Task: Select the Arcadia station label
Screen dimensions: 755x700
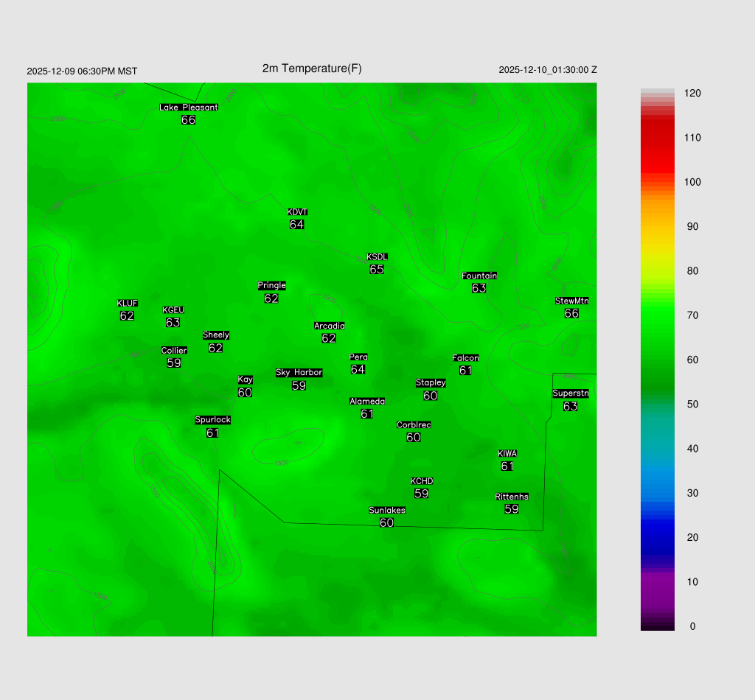Action: pos(329,326)
